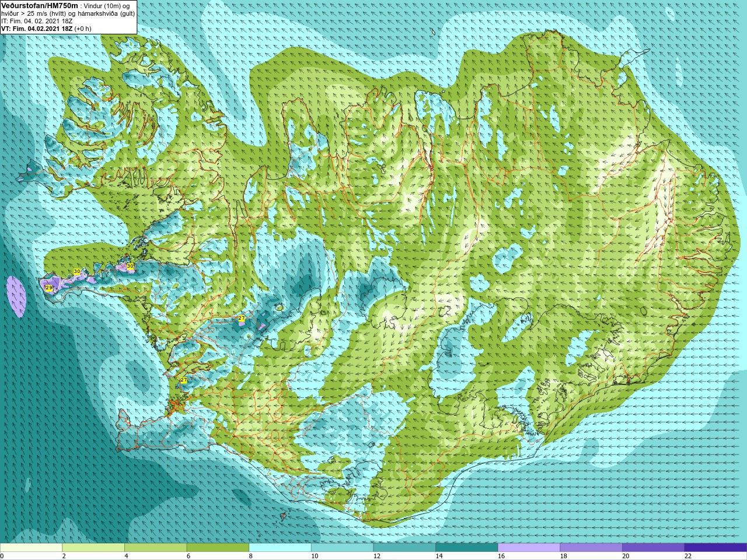Screen dimensions: 747x560
Task: Click the '(+0 h)' forecast offset text
Action: tap(83, 29)
